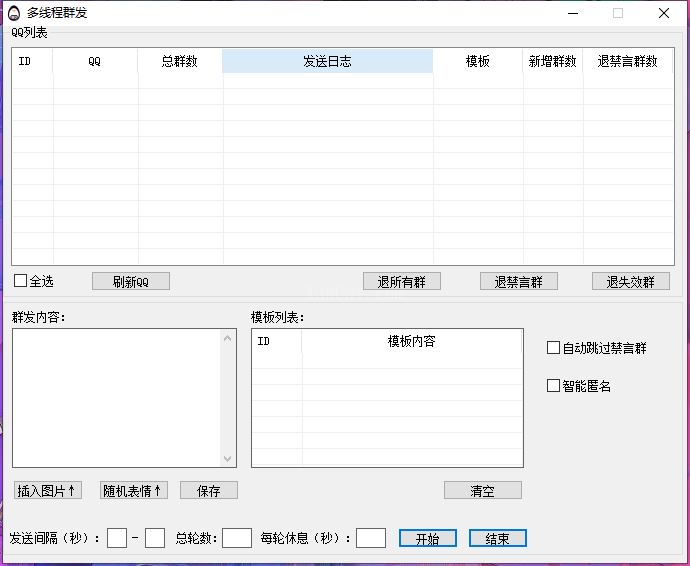
Task: Start sending with 开始 button
Action: (427, 538)
